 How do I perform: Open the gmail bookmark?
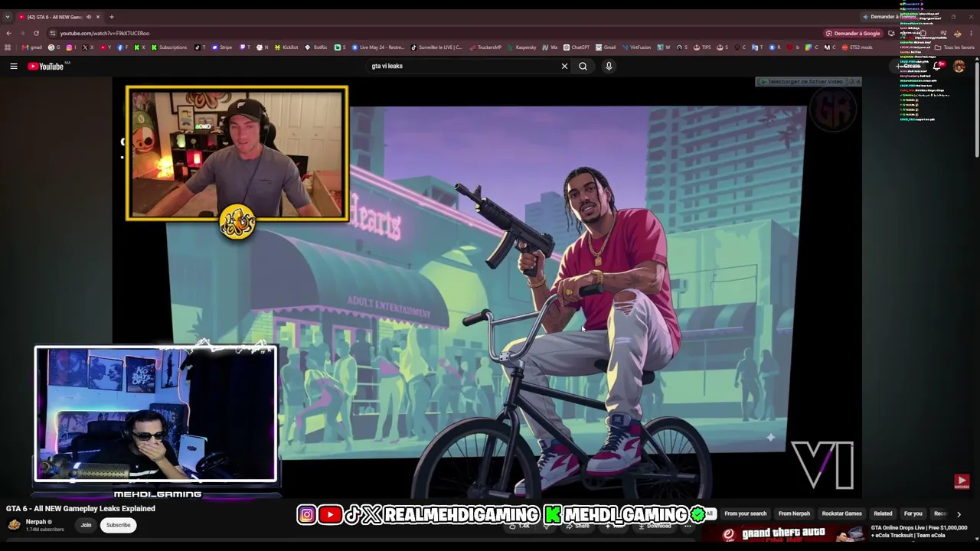(32, 47)
